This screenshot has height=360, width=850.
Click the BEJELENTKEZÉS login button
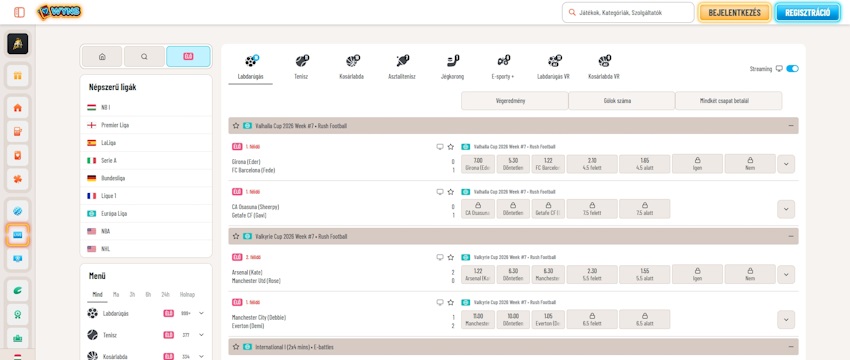click(x=735, y=12)
